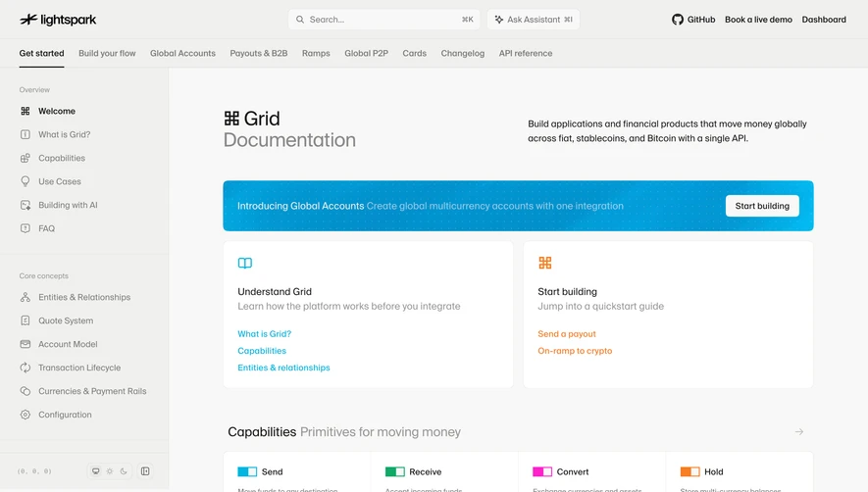The height and width of the screenshot is (492, 868).
Task: Open the Build your flow tab
Action: point(107,53)
